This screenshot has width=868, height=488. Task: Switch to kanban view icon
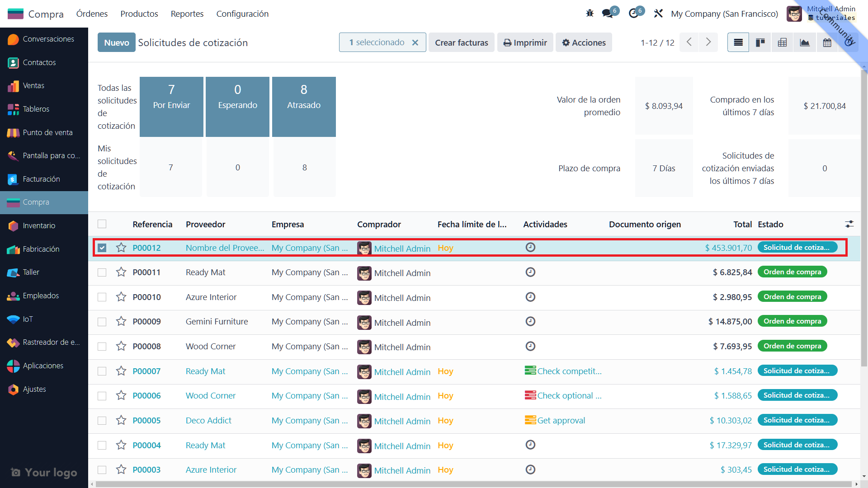click(760, 42)
